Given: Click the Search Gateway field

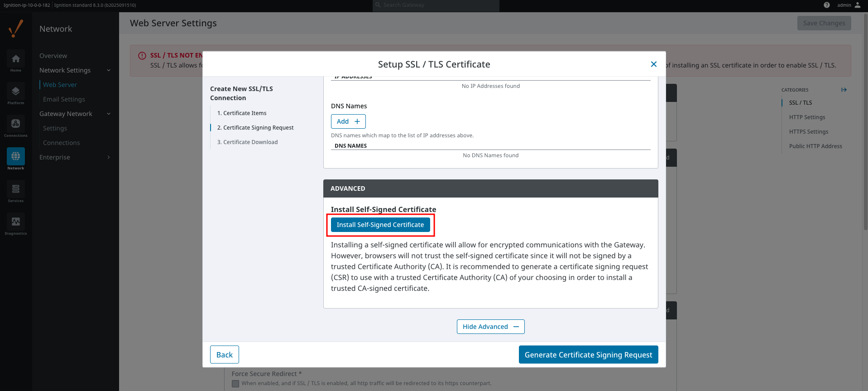Looking at the screenshot, I should point(436,5).
